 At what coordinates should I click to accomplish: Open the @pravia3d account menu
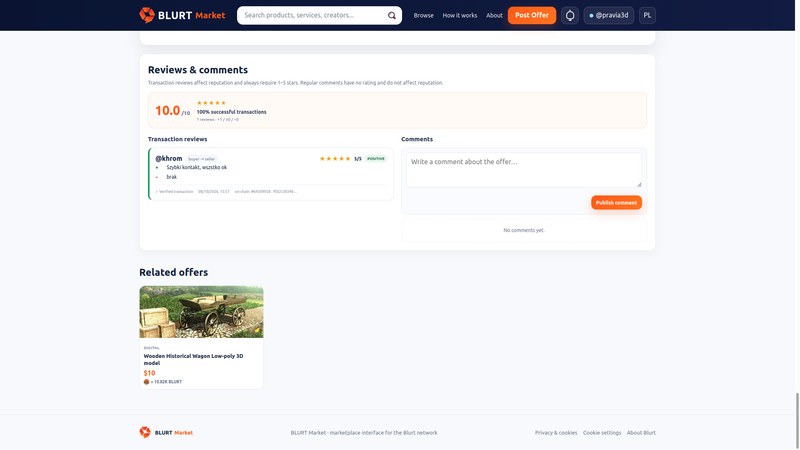pyautogui.click(x=609, y=15)
